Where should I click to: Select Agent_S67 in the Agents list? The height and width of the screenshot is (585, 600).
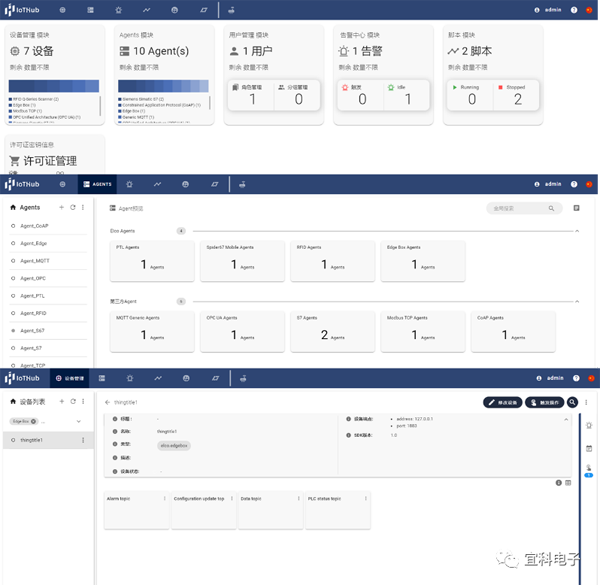(x=33, y=330)
